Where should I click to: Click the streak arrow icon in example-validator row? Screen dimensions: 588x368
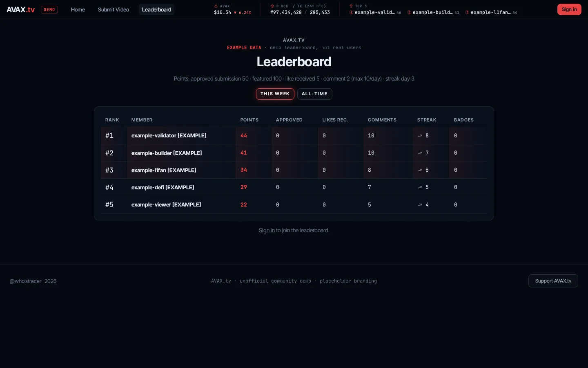click(x=420, y=136)
